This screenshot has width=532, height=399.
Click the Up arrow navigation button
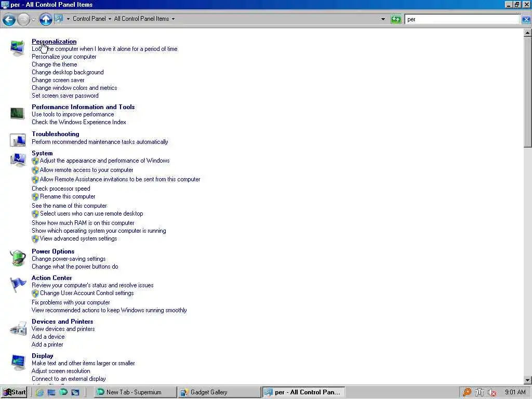click(46, 19)
